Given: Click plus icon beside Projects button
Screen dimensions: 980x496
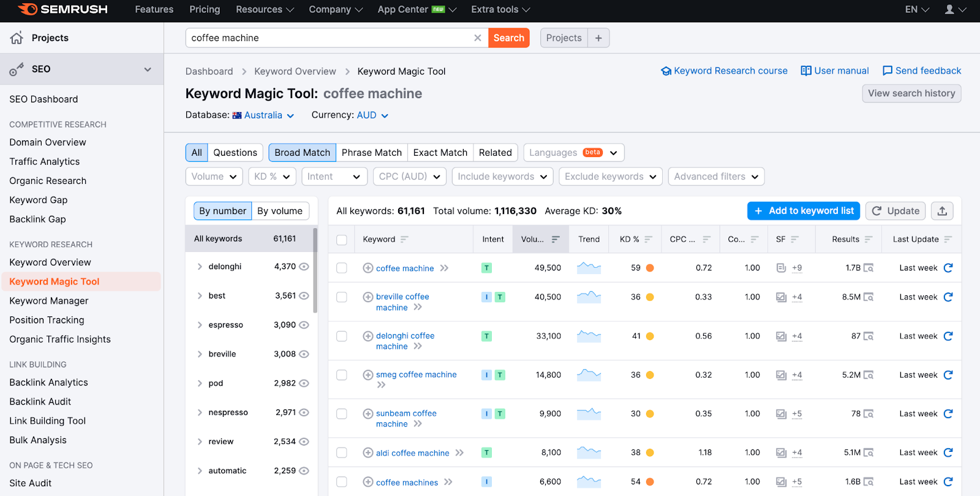Looking at the screenshot, I should tap(598, 38).
